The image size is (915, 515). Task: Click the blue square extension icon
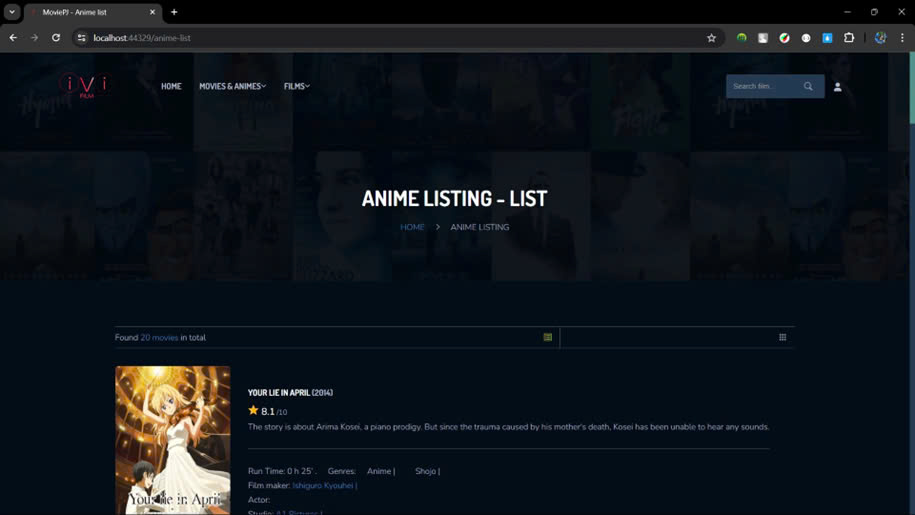point(827,38)
